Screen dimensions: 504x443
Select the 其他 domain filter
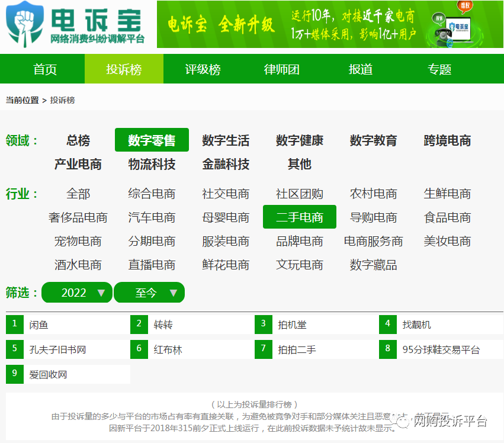(300, 164)
